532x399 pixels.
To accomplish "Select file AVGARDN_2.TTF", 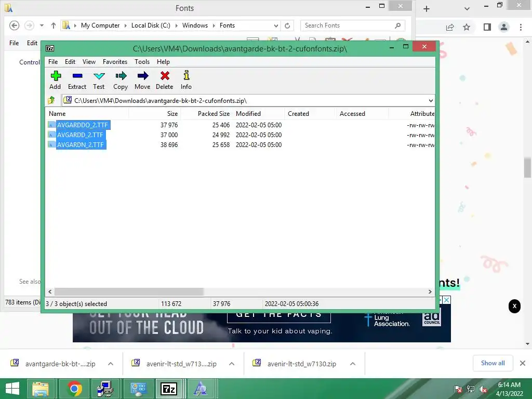I will [x=80, y=144].
